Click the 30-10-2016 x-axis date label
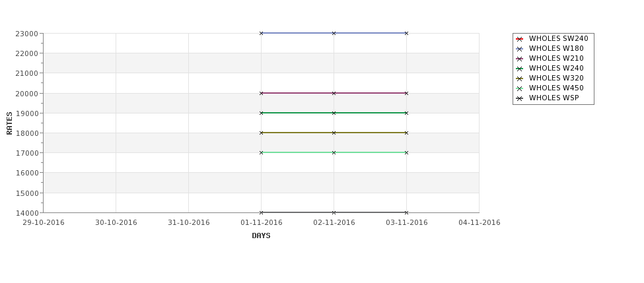The image size is (644, 283). [116, 223]
